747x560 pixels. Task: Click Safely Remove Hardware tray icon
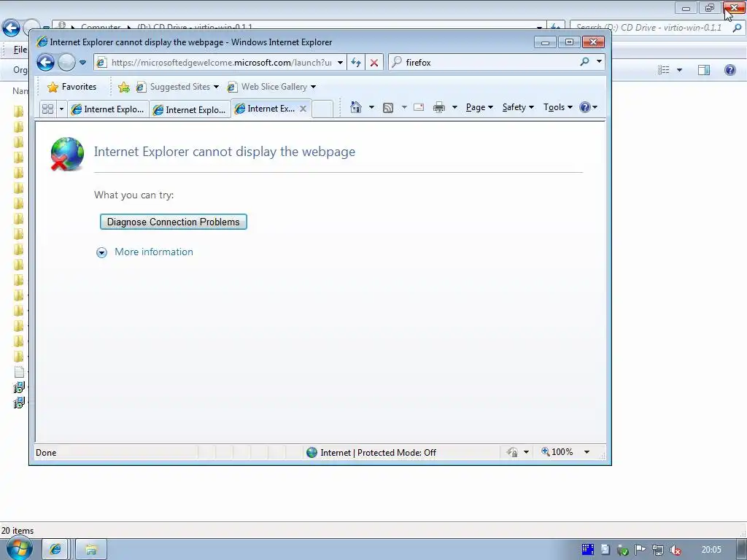[x=623, y=550]
